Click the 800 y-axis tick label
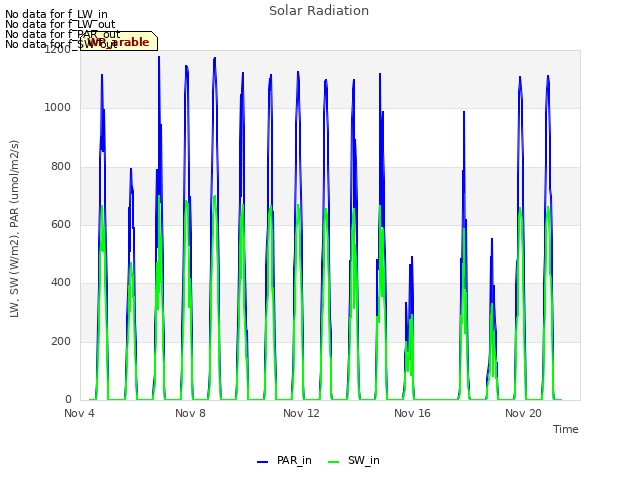 pos(61,167)
